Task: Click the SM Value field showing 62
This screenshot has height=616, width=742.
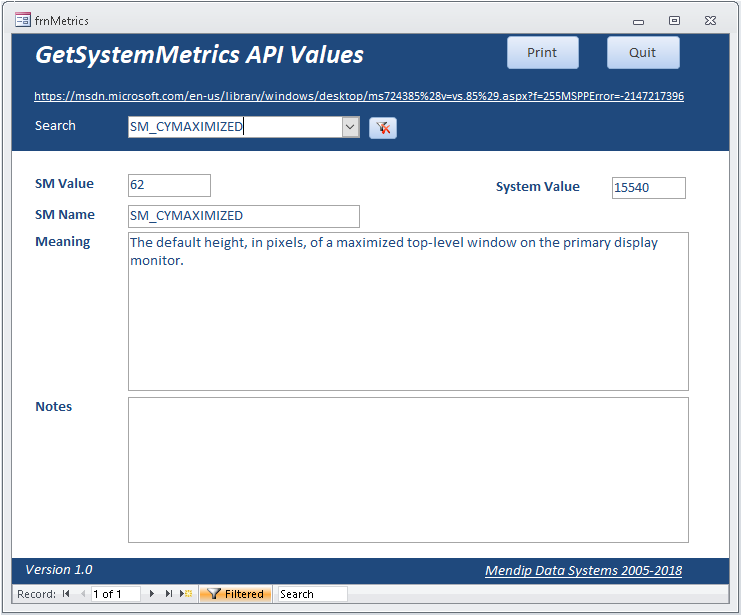Action: [x=169, y=185]
